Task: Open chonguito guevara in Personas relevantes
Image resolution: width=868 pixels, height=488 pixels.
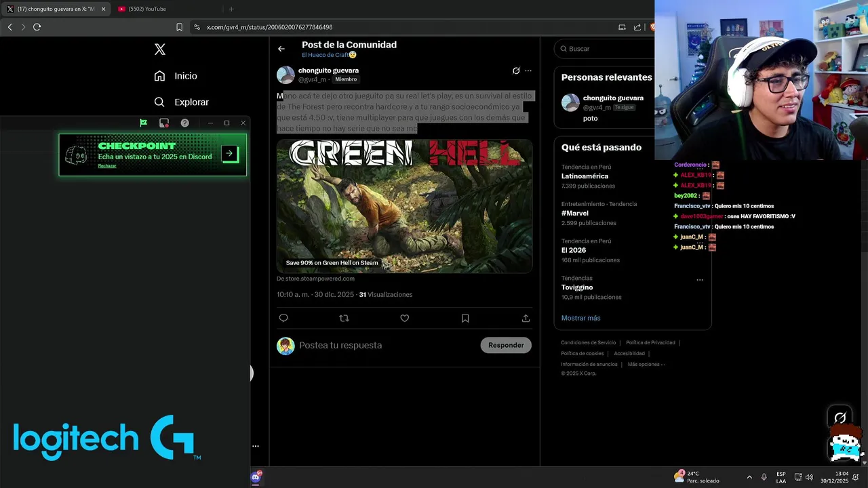Action: click(613, 98)
